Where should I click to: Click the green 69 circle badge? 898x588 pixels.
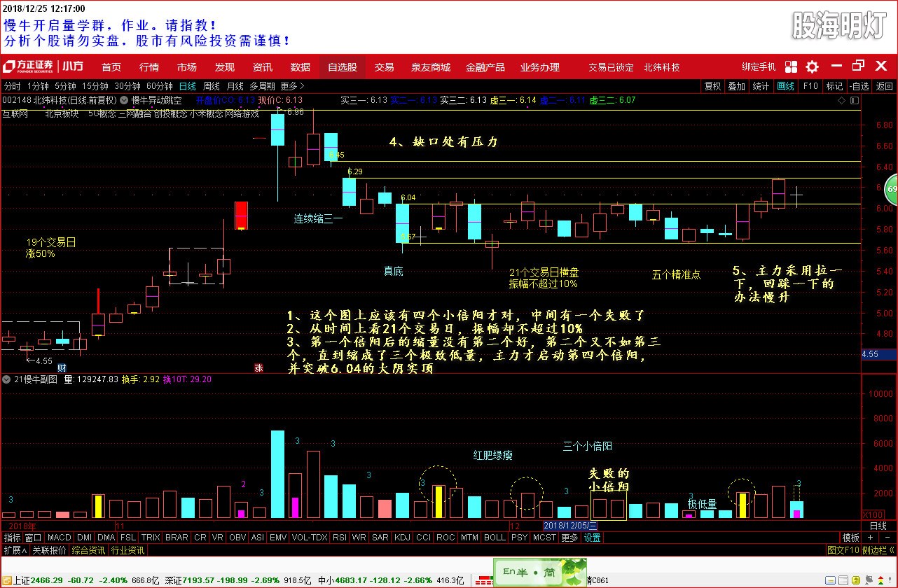[892, 189]
